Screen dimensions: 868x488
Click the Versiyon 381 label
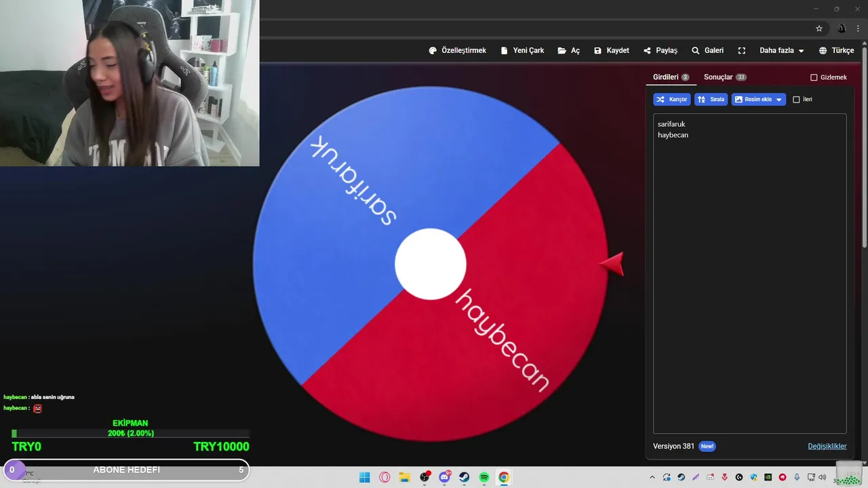pos(673,446)
